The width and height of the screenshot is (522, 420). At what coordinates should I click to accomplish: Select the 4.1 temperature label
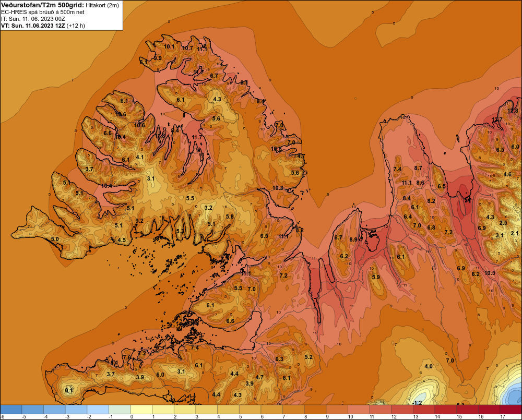(140, 157)
